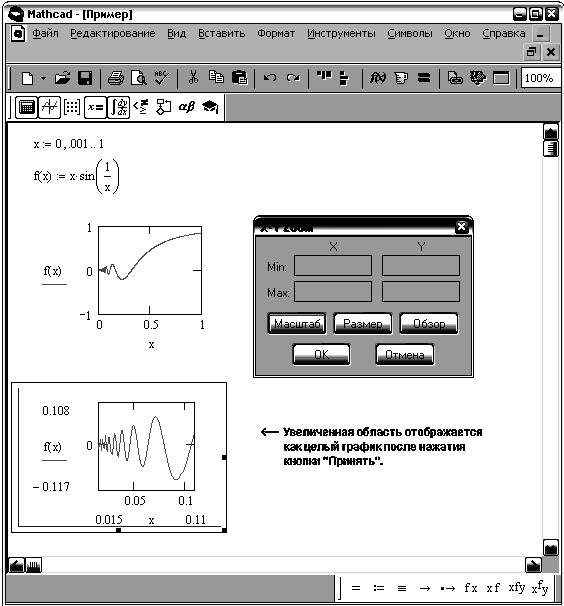
Task: Open the Справка menu
Action: pyautogui.click(x=504, y=34)
